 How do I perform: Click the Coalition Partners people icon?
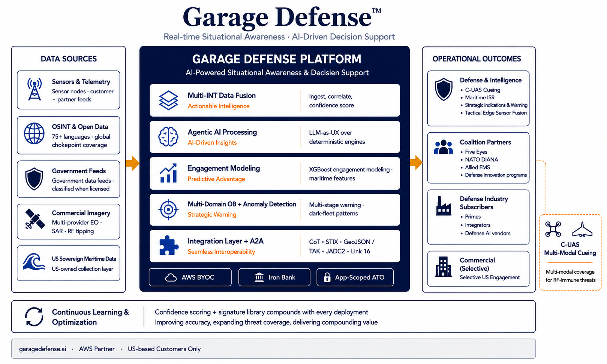(444, 147)
